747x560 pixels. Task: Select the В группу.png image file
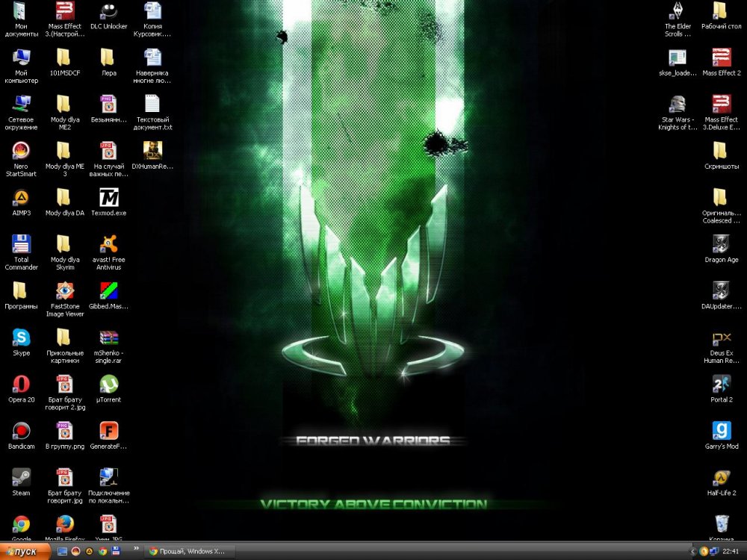[65, 435]
